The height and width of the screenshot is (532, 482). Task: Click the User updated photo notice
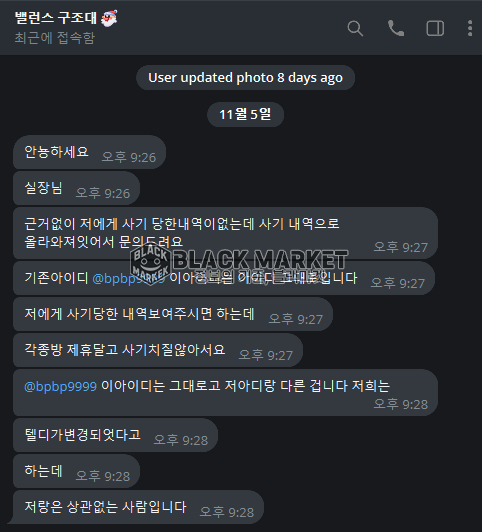point(245,78)
